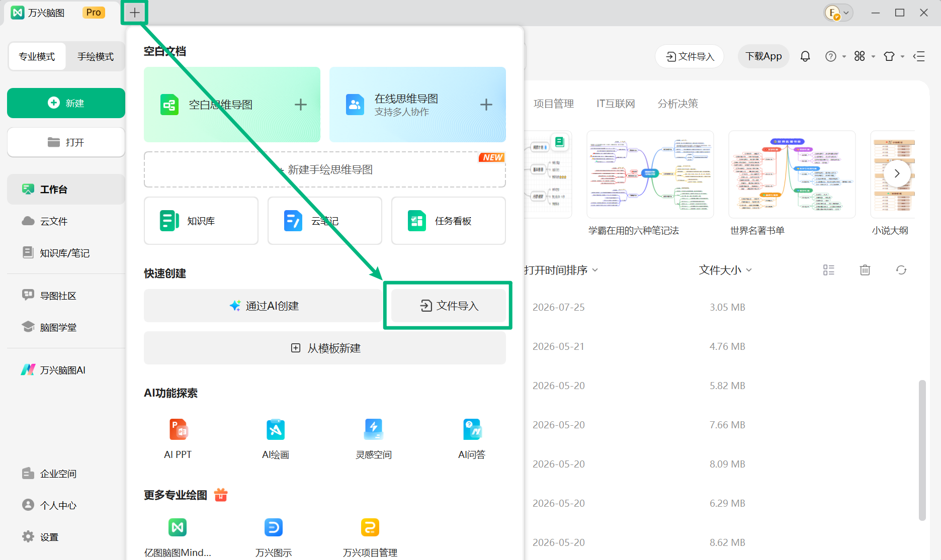Image resolution: width=941 pixels, height=560 pixels.
Task: Open the help question mark icon
Action: [x=831, y=56]
